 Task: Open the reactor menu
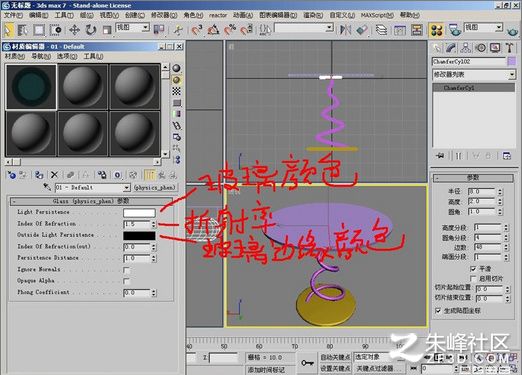click(218, 15)
